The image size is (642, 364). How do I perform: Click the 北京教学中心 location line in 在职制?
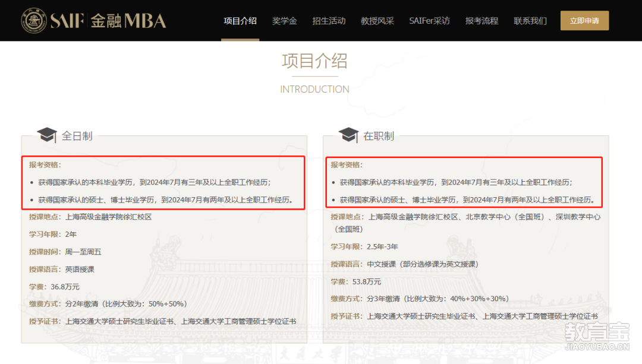coord(465,223)
